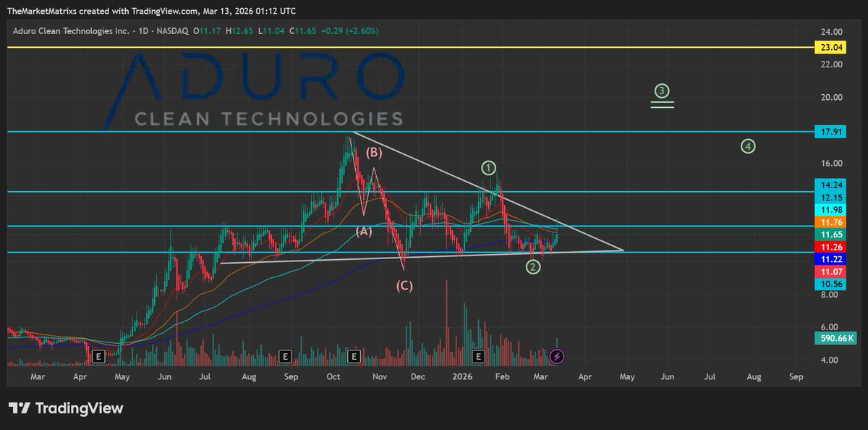Screen dimensions: 868x430
Task: Click the high value H12.65
Action: pos(239,31)
